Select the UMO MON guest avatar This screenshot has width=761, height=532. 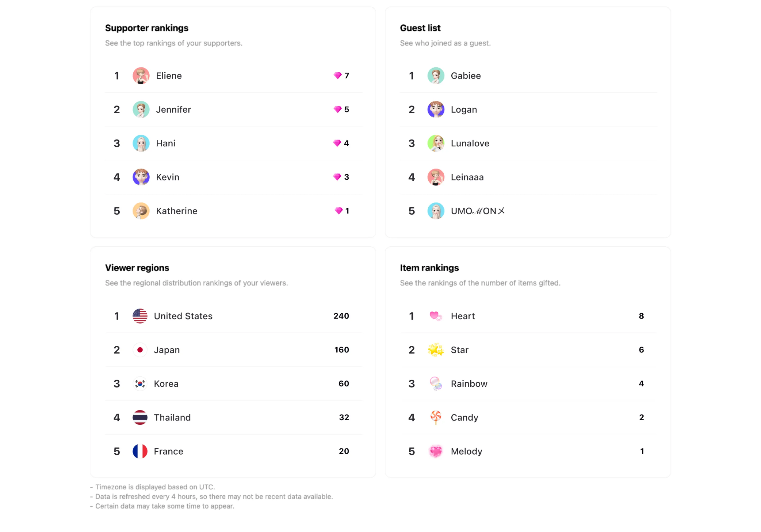pos(435,211)
